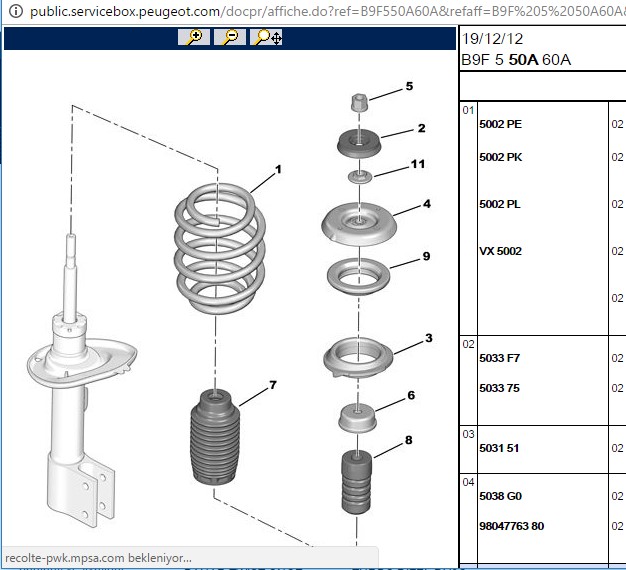Open part number 5033 F7
This screenshot has height=570, width=626.
(x=499, y=358)
